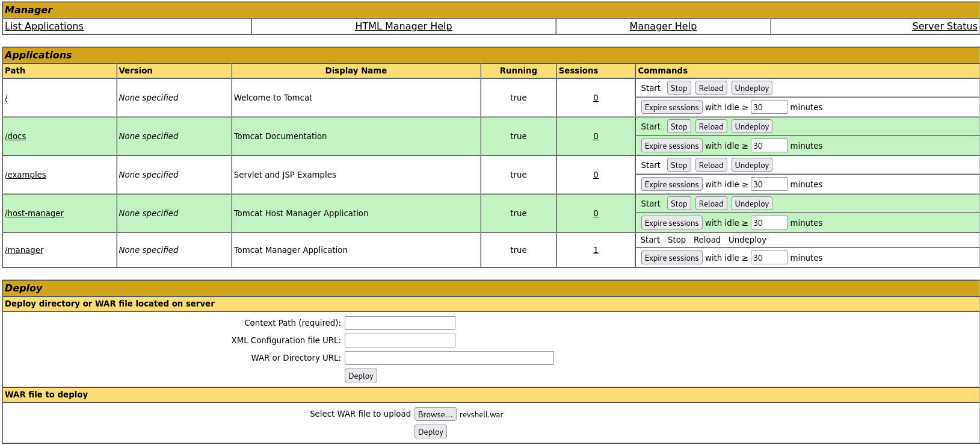Focus the WAR or Directory URL field

coord(449,358)
